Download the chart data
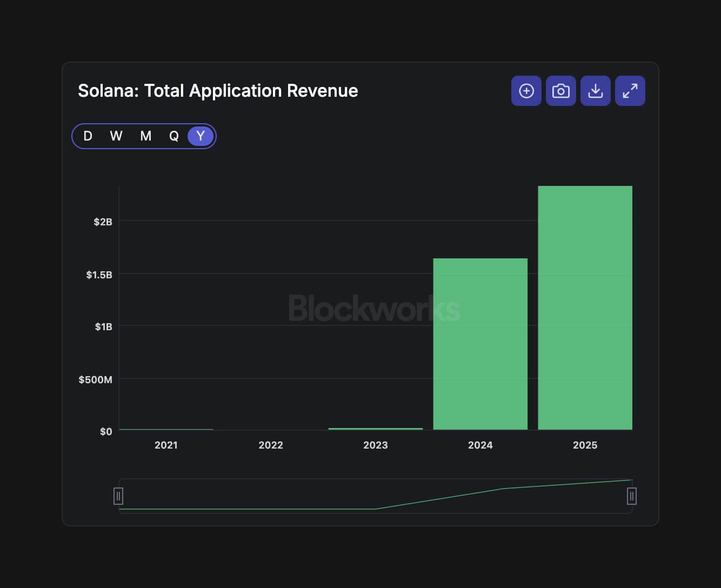The height and width of the screenshot is (588, 721). (595, 91)
